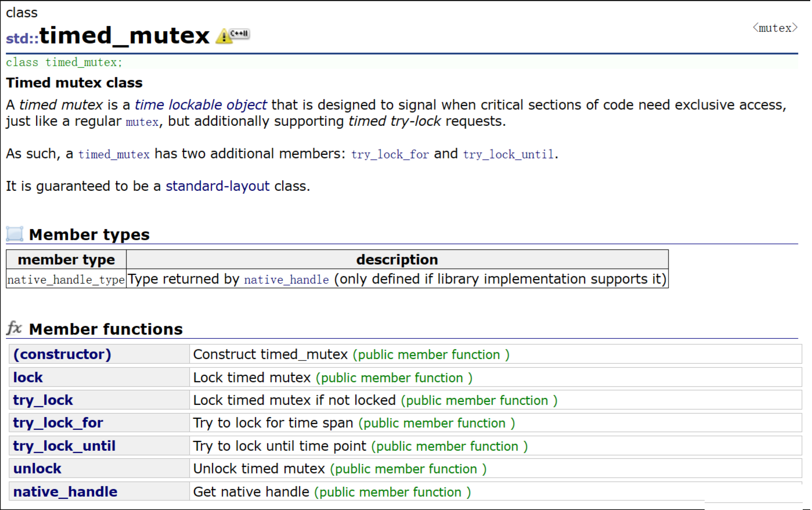The image size is (812, 510).
Task: Click native_handle link in Member types table
Action: (x=286, y=280)
